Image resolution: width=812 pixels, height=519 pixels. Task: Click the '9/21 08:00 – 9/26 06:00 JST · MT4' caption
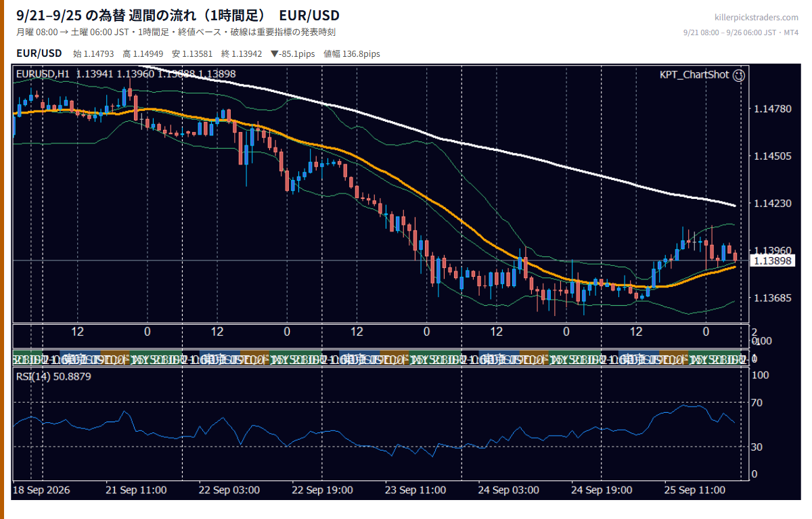[741, 32]
